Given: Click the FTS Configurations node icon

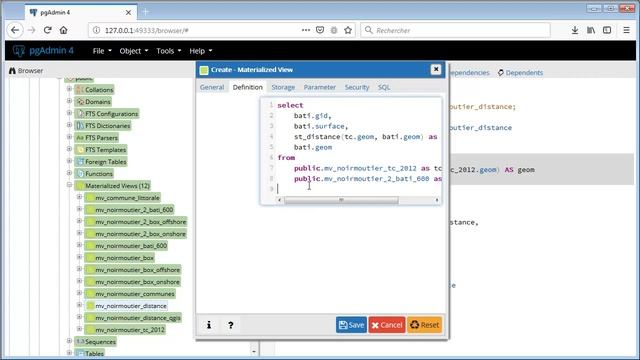Looking at the screenshot, I should 80,113.
